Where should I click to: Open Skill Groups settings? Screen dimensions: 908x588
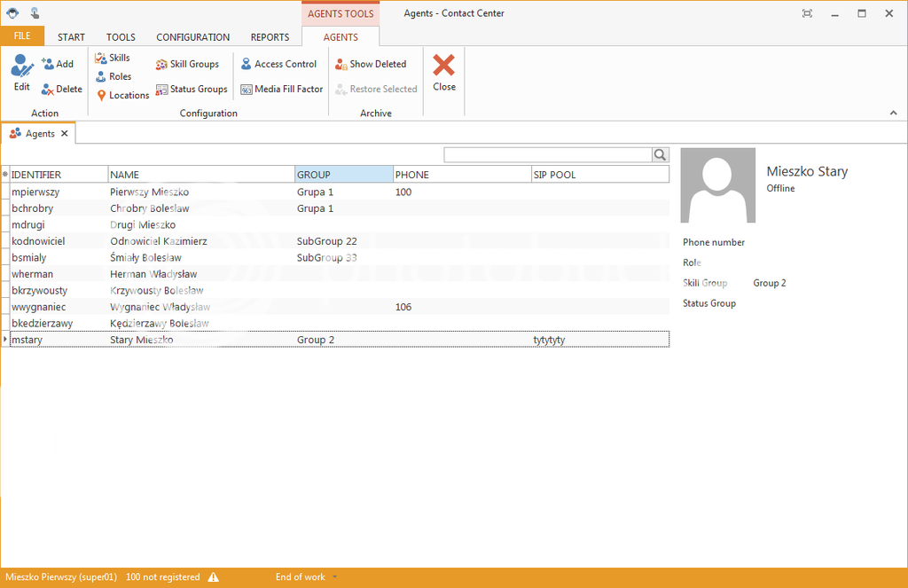pyautogui.click(x=187, y=64)
